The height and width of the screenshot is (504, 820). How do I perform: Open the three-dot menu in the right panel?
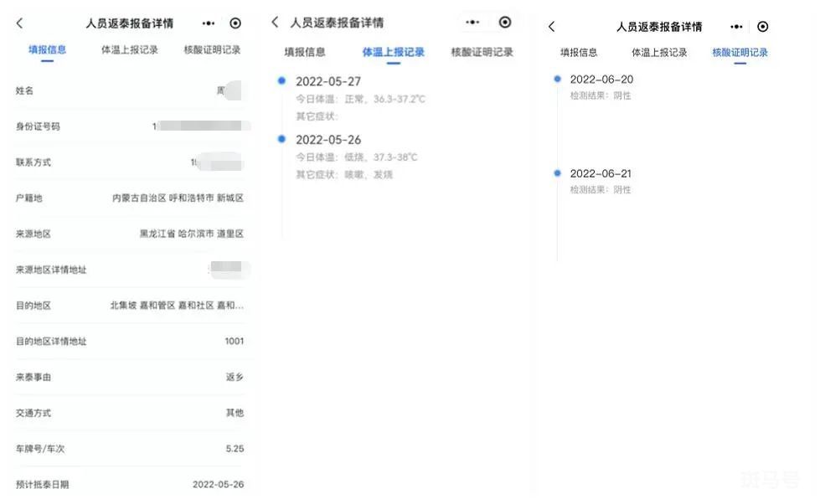pyautogui.click(x=736, y=27)
